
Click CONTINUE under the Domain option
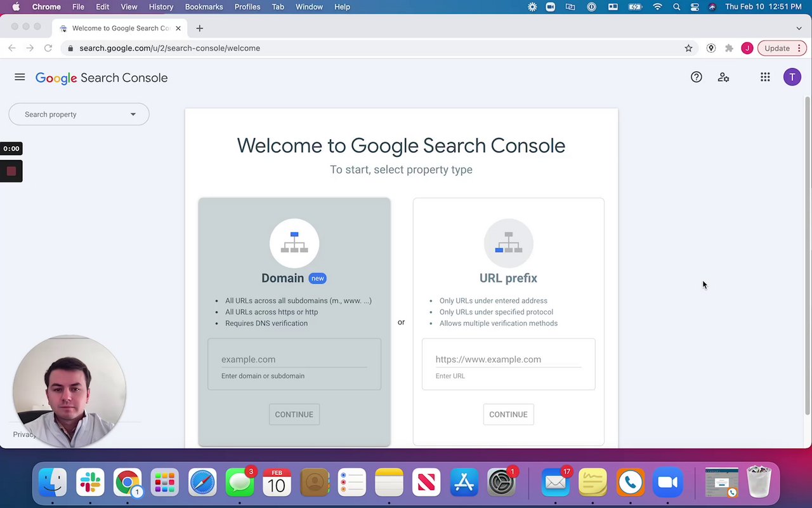point(294,415)
